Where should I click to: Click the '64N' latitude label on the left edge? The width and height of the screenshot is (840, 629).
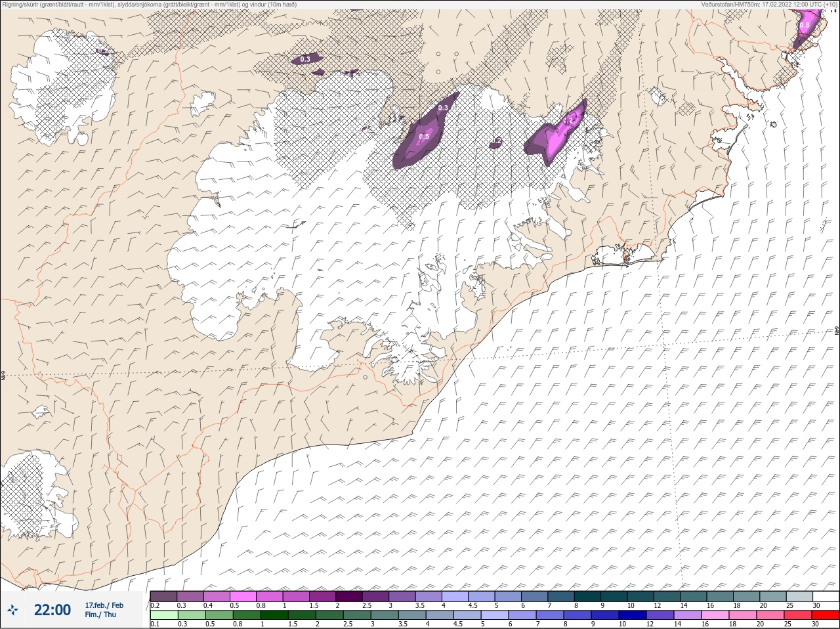[3, 377]
